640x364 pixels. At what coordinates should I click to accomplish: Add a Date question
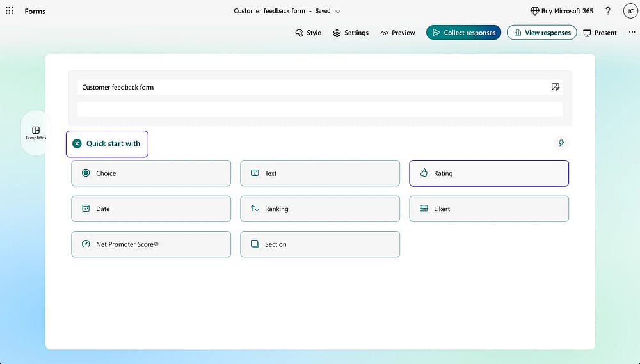click(151, 209)
